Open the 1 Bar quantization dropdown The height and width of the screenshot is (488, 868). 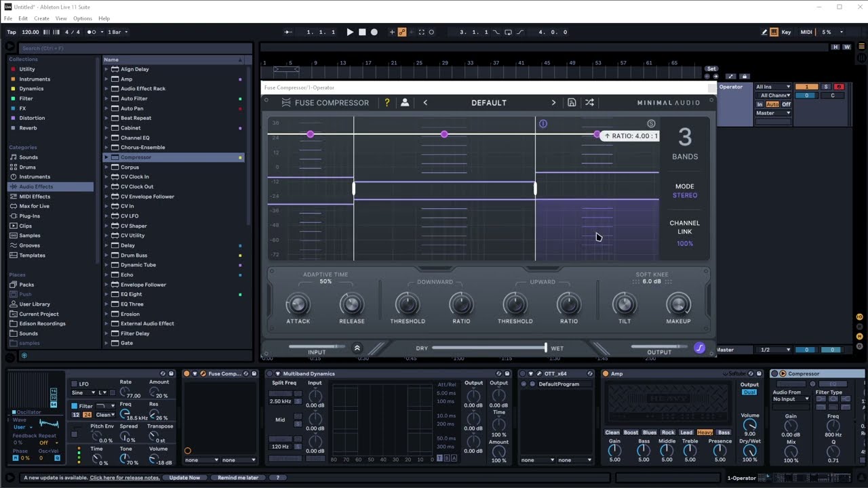(117, 32)
